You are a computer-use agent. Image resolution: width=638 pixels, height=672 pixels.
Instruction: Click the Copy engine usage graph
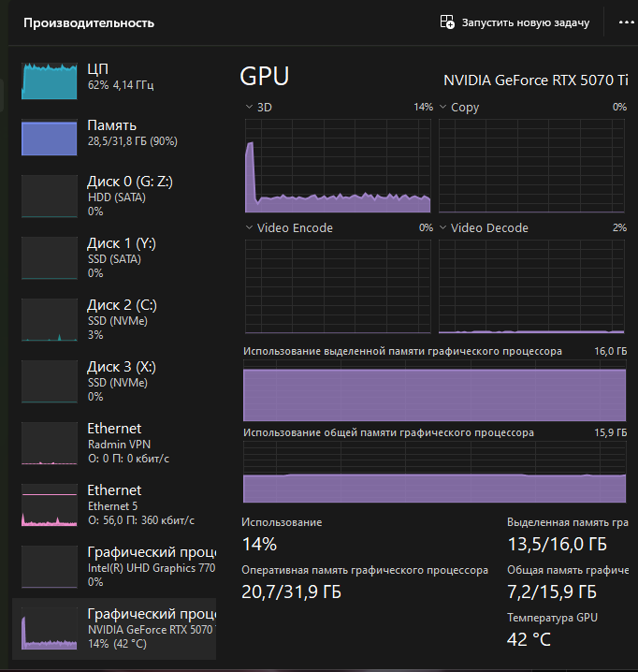pos(531,166)
